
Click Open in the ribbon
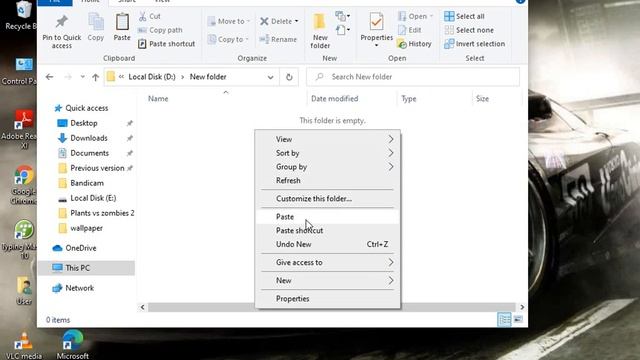(415, 16)
